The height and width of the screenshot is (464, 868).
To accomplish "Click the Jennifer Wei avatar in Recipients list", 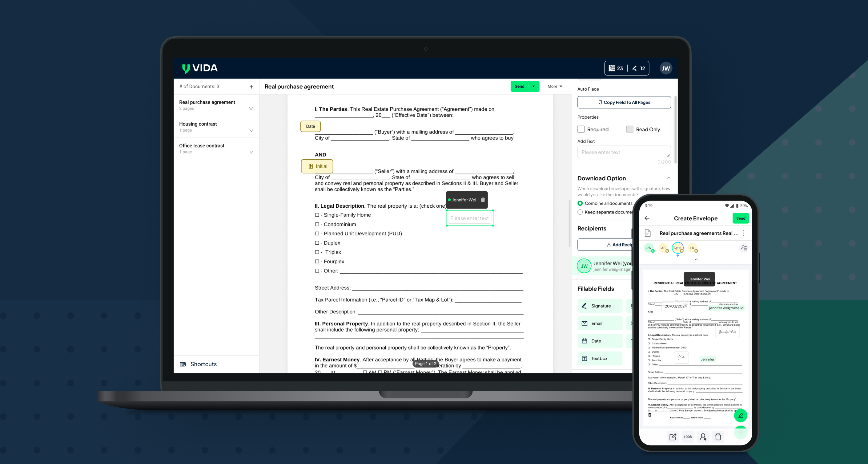I will click(584, 266).
